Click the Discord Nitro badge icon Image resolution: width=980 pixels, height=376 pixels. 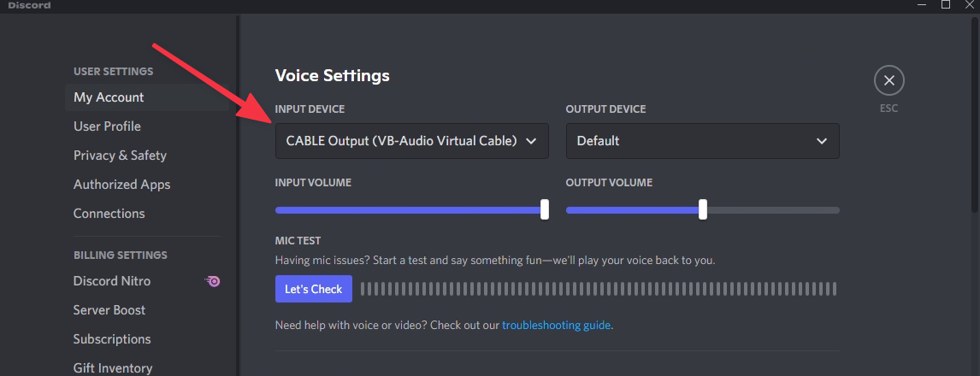213,281
